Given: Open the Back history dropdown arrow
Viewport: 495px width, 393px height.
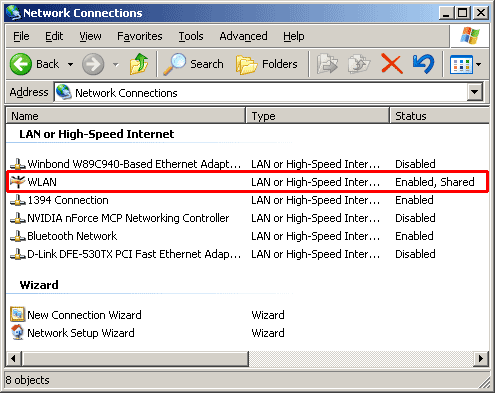Looking at the screenshot, I should click(70, 64).
